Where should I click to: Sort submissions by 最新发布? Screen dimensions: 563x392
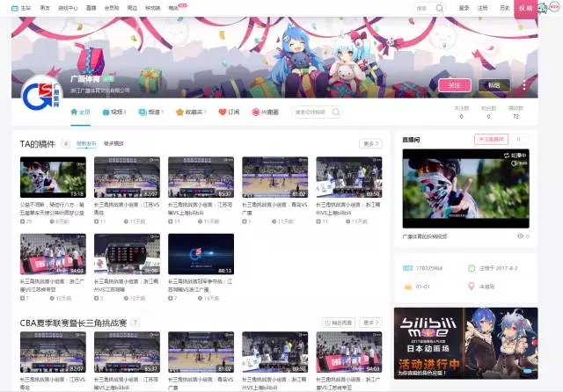85,143
